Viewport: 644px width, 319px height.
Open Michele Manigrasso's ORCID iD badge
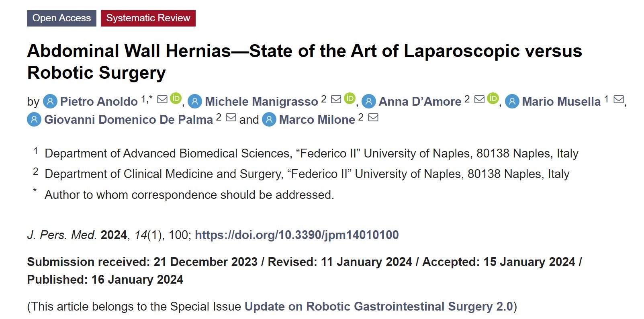pyautogui.click(x=350, y=98)
